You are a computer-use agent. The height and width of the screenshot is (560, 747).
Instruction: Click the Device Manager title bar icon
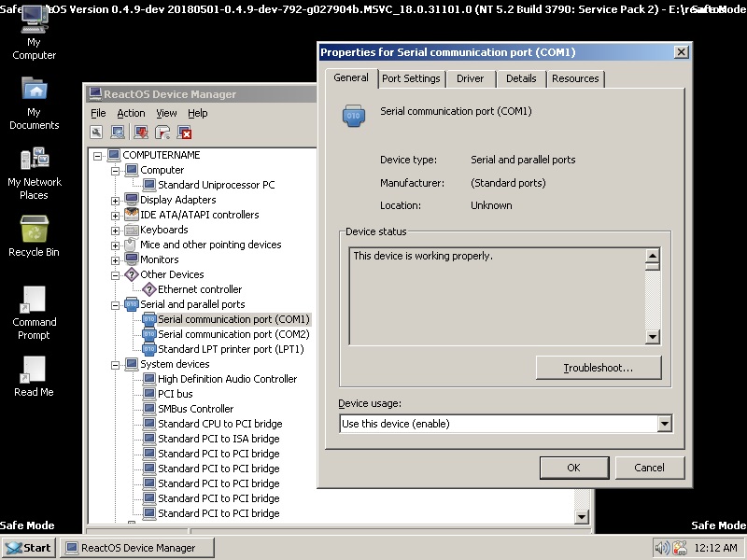(x=95, y=94)
